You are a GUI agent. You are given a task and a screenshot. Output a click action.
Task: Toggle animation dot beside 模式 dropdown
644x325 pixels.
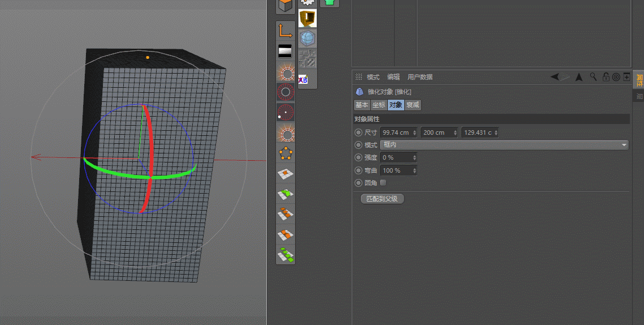(x=358, y=145)
